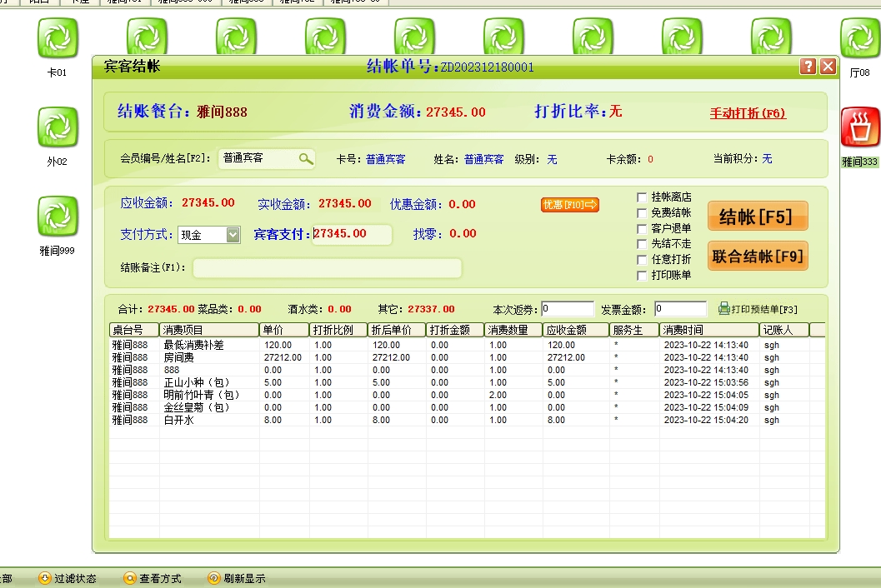Click the 消费项目 column header
This screenshot has width=881, height=588.
[x=208, y=330]
